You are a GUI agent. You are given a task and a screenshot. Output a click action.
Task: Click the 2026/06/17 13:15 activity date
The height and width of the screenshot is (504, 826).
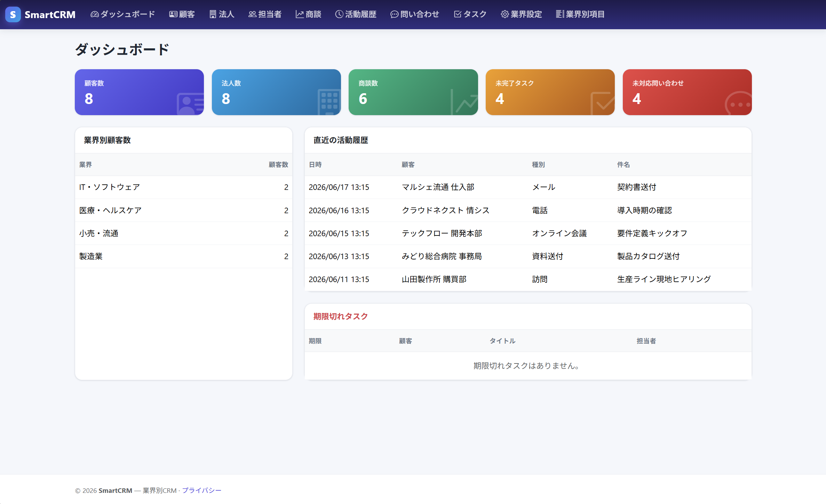tap(339, 187)
